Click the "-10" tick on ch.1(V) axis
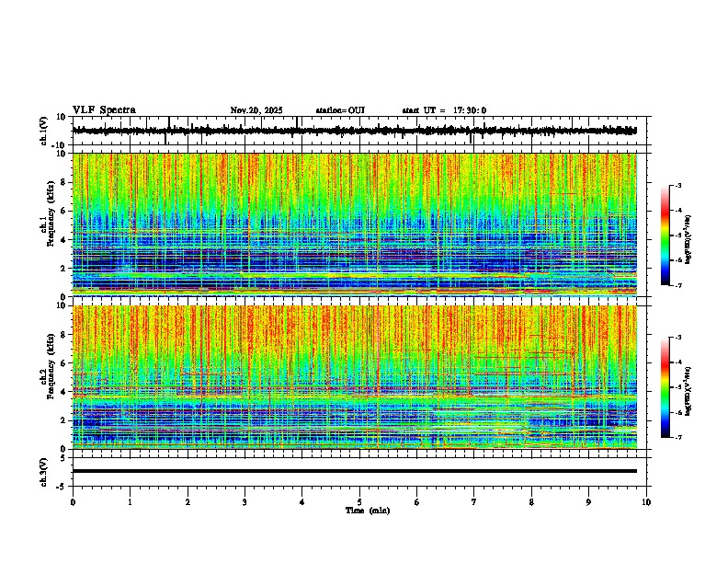Screen dimensions: 728x563 [x=60, y=145]
